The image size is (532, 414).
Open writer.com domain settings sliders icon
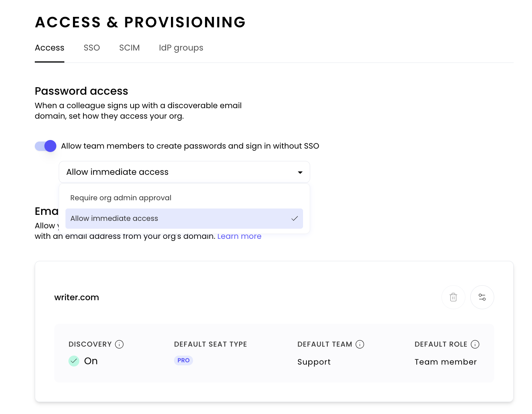tap(482, 297)
